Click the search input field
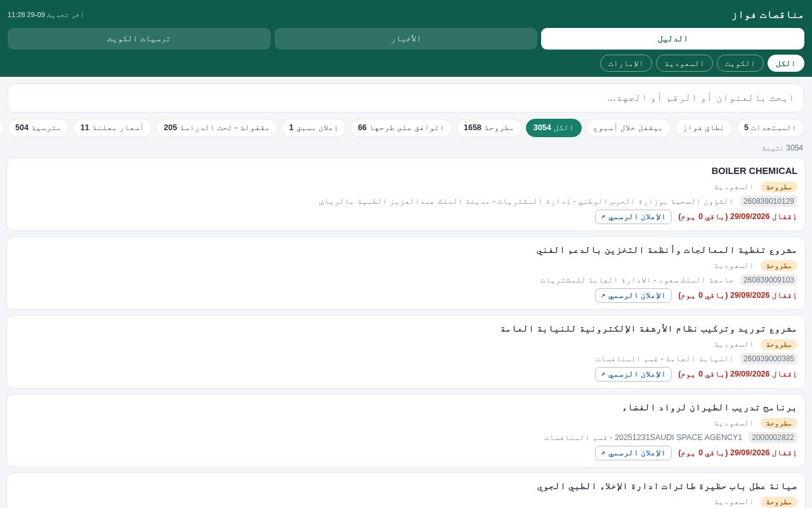812x508 pixels. click(406, 98)
